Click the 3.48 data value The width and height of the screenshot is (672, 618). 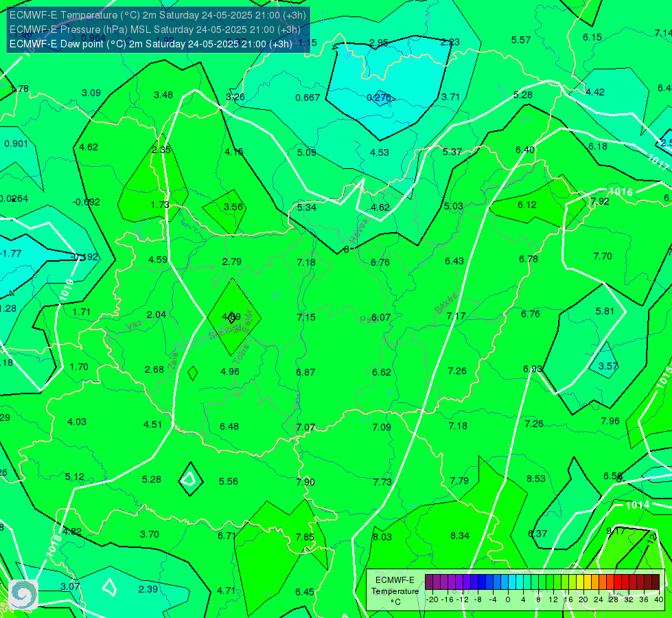point(163,95)
